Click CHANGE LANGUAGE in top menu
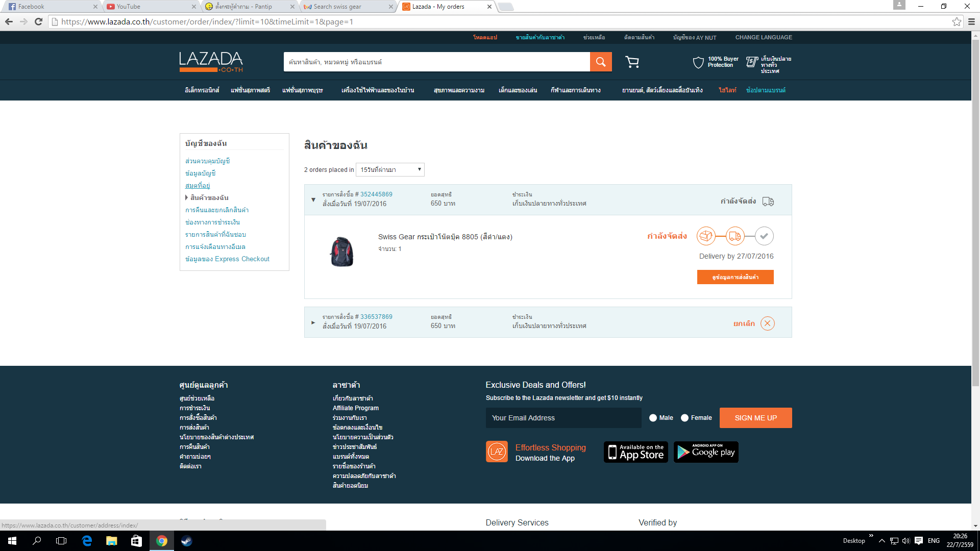The image size is (980, 551). pyautogui.click(x=764, y=37)
